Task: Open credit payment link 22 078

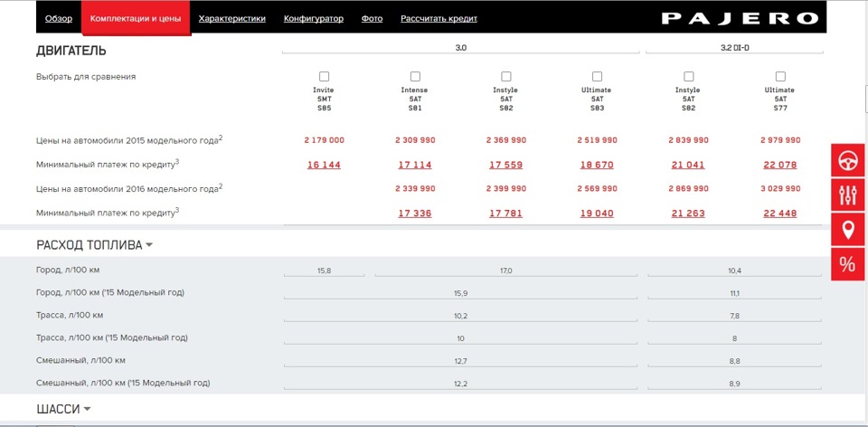Action: (x=780, y=165)
